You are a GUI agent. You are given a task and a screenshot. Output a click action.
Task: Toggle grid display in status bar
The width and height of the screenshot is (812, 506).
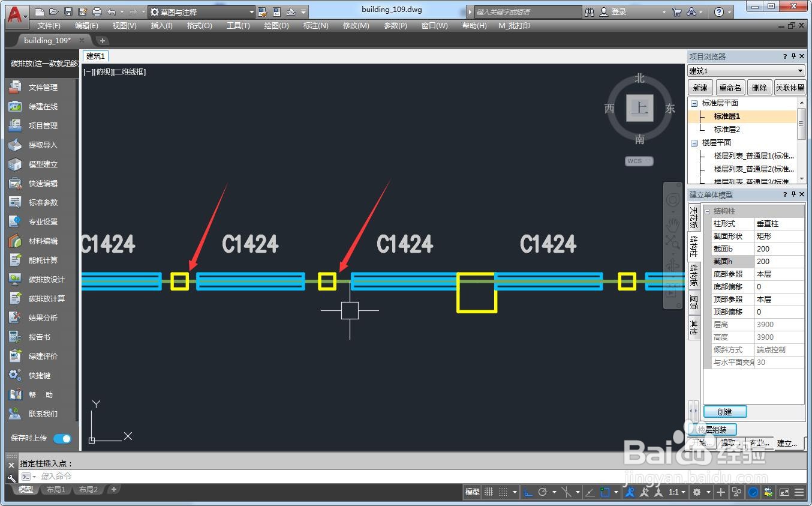point(489,492)
